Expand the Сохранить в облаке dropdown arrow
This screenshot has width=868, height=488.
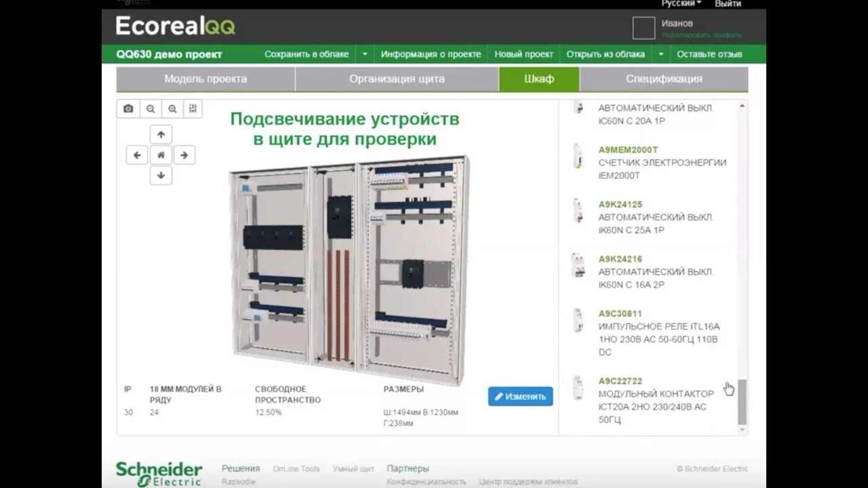click(365, 54)
